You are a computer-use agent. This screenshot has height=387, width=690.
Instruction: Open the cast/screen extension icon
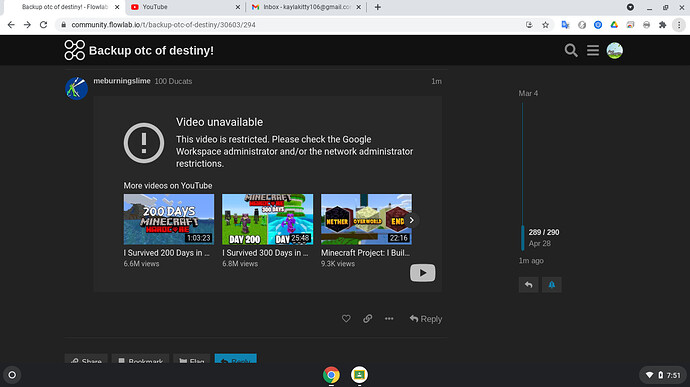630,25
